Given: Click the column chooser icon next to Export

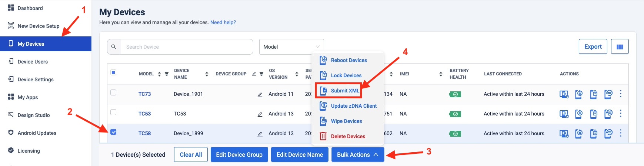Looking at the screenshot, I should click(620, 47).
